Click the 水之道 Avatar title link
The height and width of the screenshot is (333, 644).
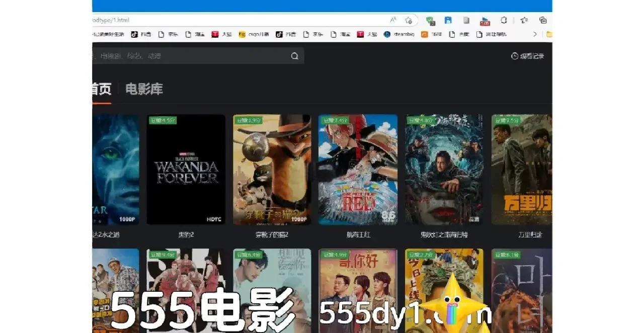(106, 235)
